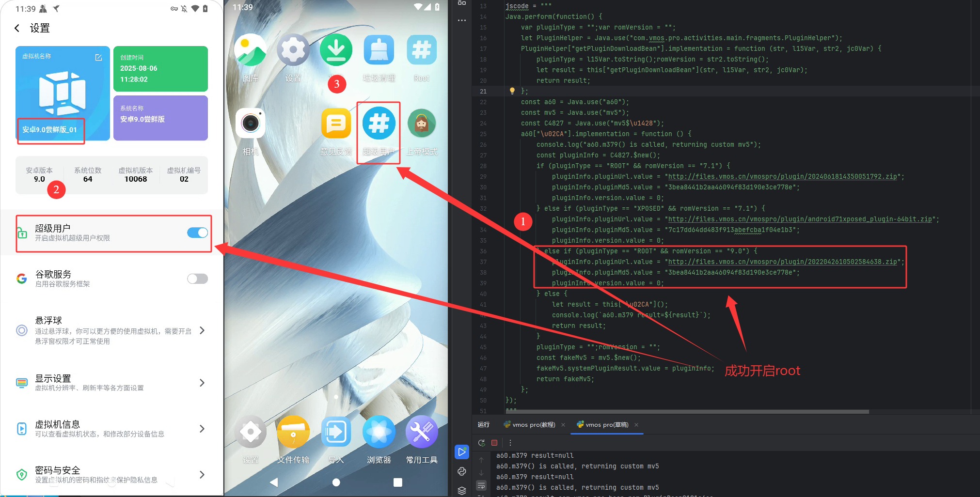Stop the running script
This screenshot has height=497, width=980.
[494, 443]
